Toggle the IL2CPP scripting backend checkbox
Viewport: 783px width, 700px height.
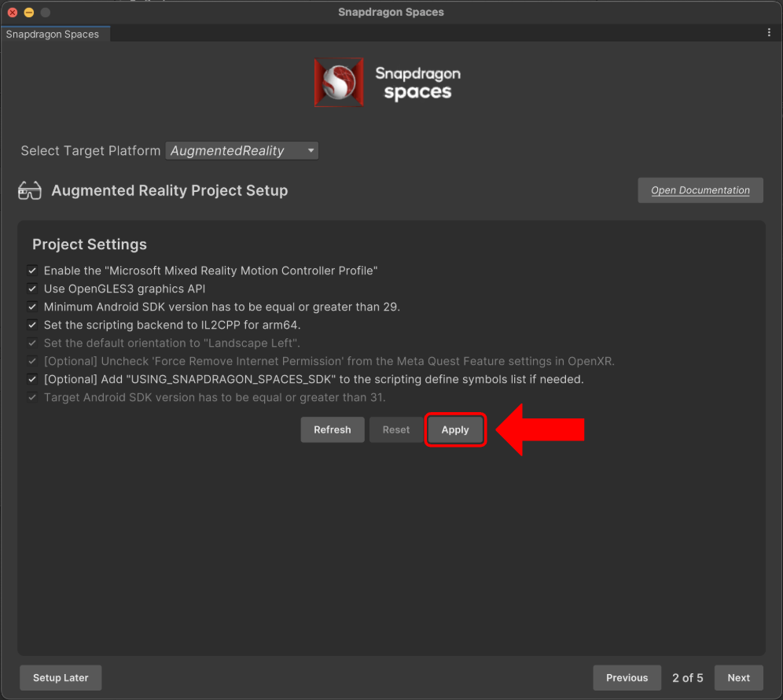(32, 325)
